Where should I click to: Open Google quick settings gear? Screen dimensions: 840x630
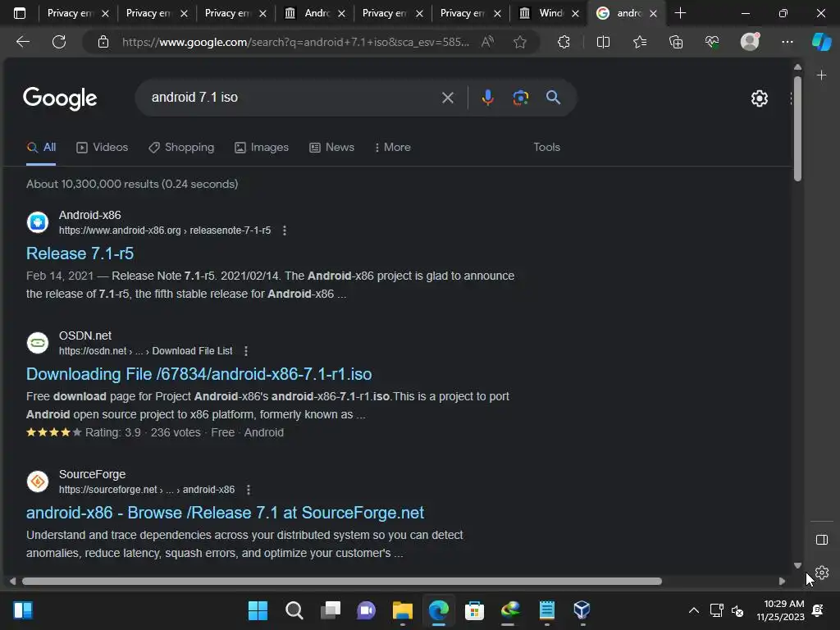pos(760,98)
